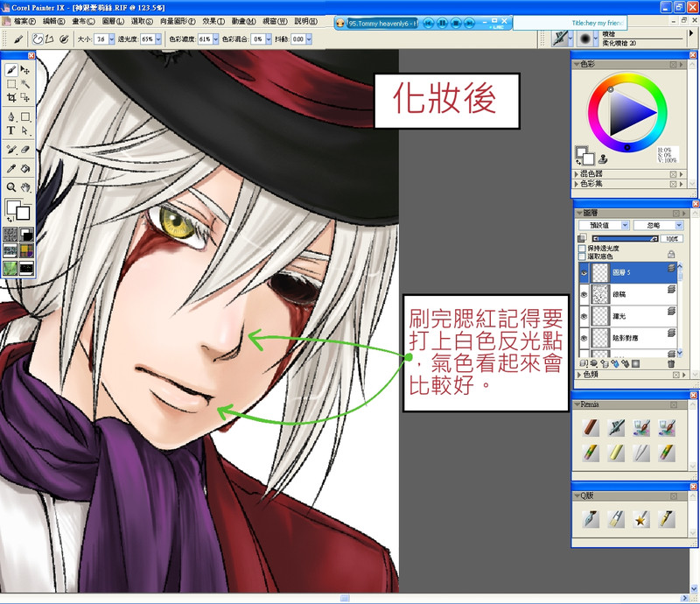Open the 大小 size dropdown
This screenshot has width=700, height=604.
(x=112, y=39)
